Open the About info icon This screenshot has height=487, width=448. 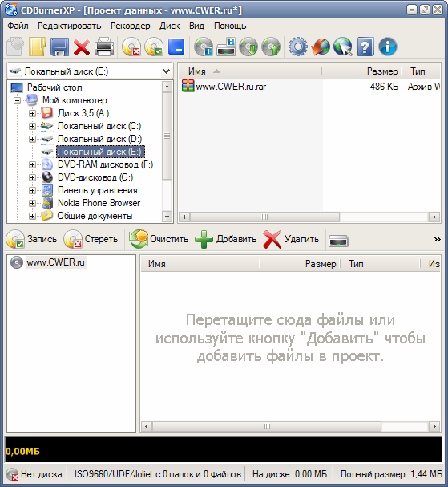click(388, 47)
